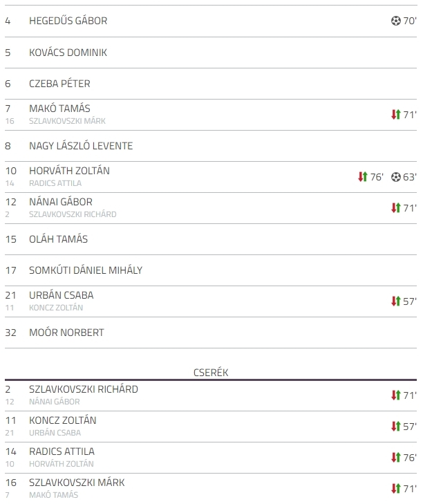Click the substitution arrows icon in Makó Tamás's row
The image size is (423, 504).
coord(395,115)
